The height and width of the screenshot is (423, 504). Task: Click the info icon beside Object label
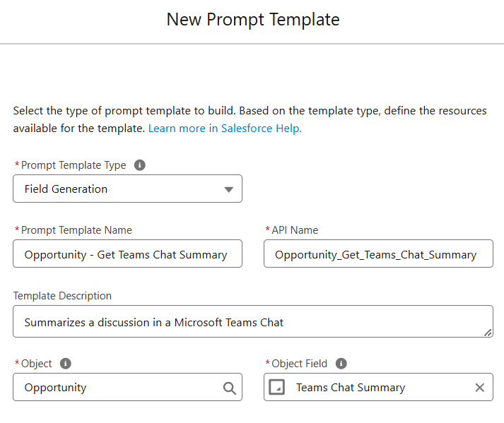[66, 364]
